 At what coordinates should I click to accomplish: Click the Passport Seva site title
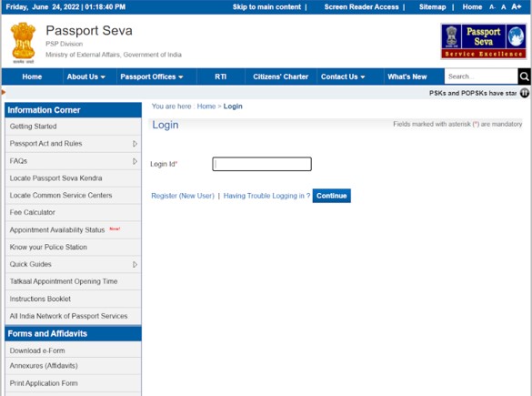[89, 31]
